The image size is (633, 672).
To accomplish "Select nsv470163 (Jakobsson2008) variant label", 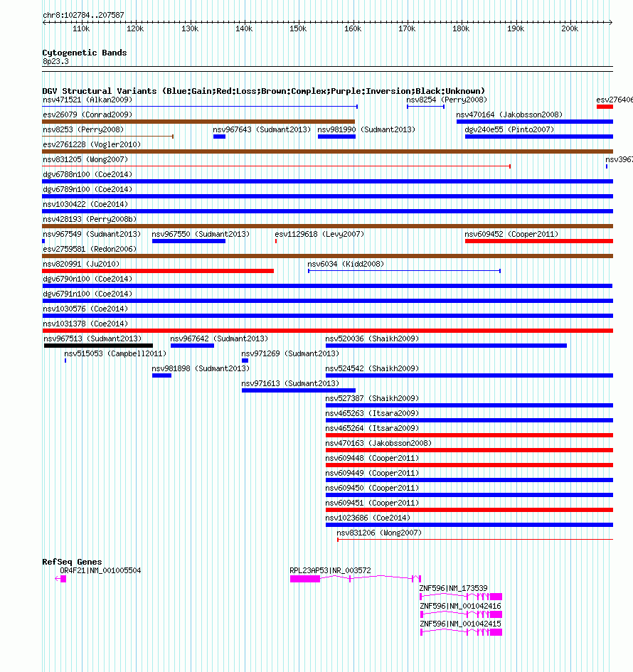I will click(378, 444).
